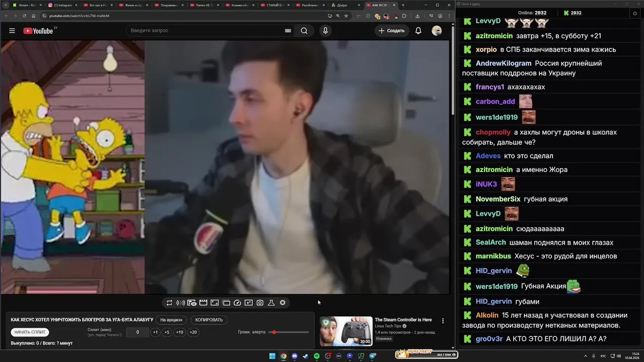Open Spotify from the taskbar
644x362 pixels.
point(316,356)
